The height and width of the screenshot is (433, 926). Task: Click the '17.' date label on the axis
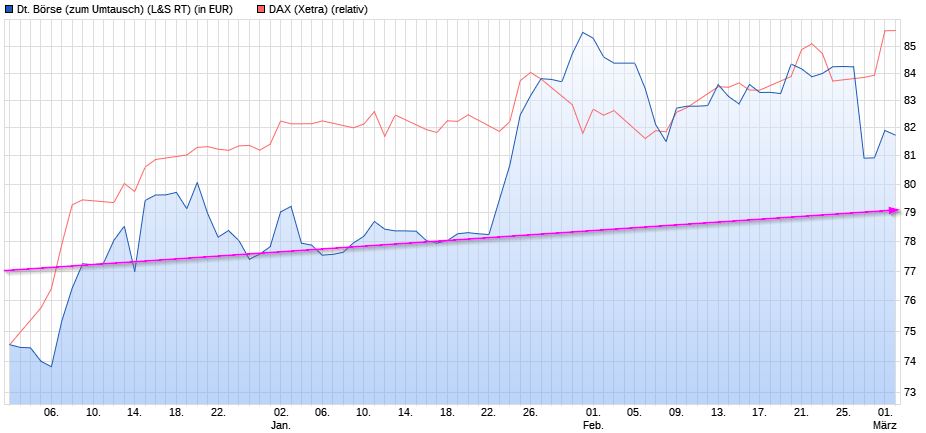pos(759,413)
